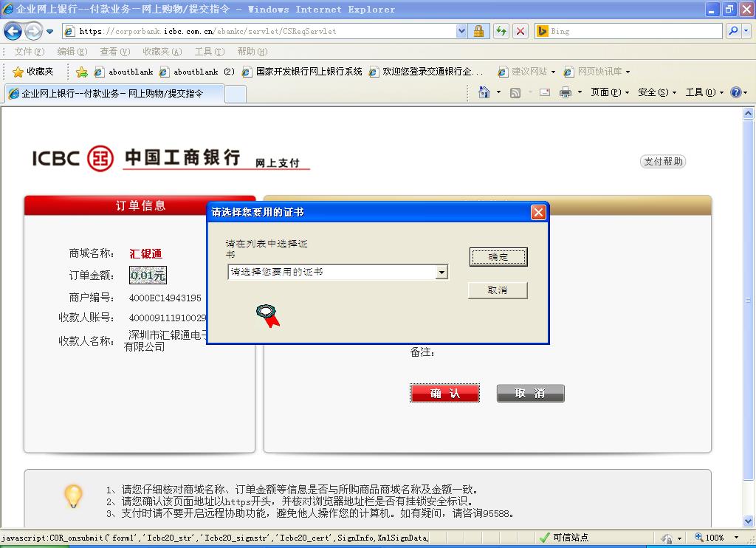The height and width of the screenshot is (548, 756).
Task: Click the 0.01元 order amount value
Action: [148, 275]
